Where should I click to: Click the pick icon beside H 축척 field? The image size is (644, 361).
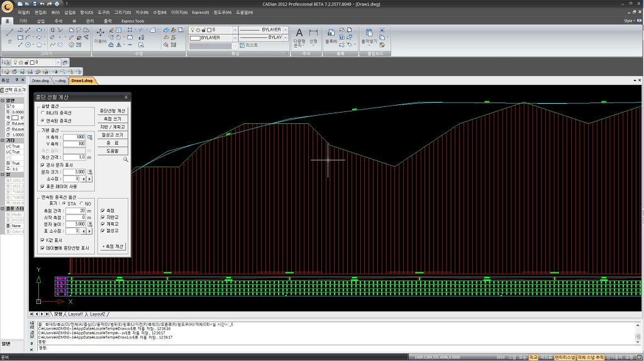(90, 137)
